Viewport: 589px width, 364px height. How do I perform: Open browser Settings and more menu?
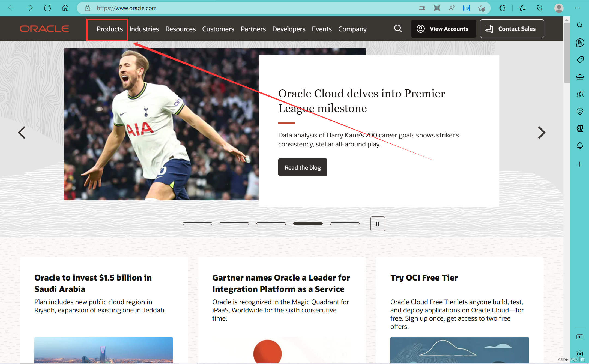pyautogui.click(x=578, y=8)
